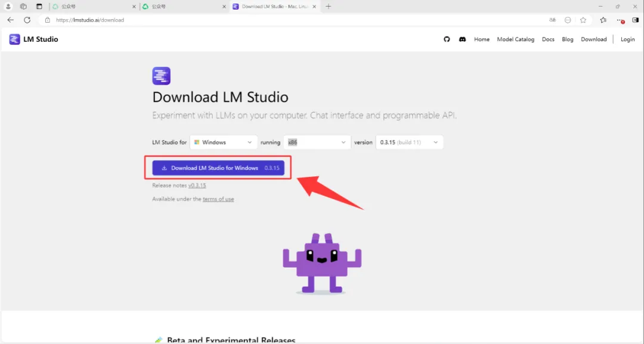Click the 'running' label text
The height and width of the screenshot is (344, 644).
point(270,142)
